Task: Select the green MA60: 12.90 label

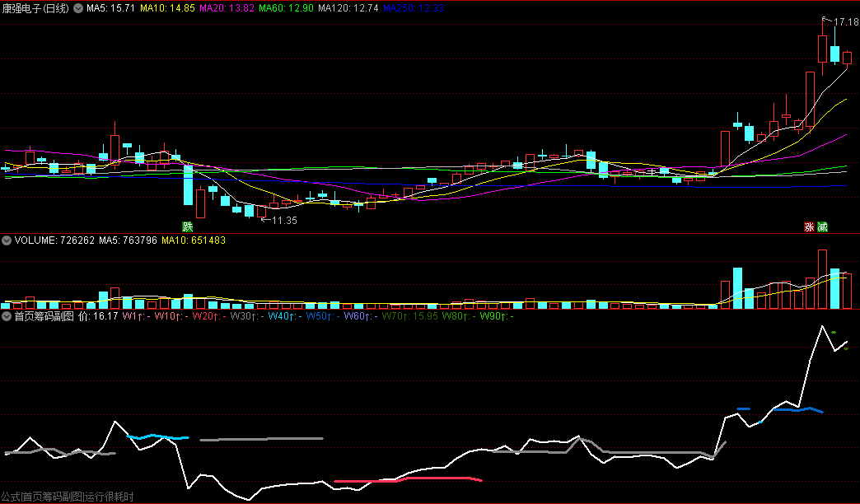Action: pyautogui.click(x=286, y=8)
